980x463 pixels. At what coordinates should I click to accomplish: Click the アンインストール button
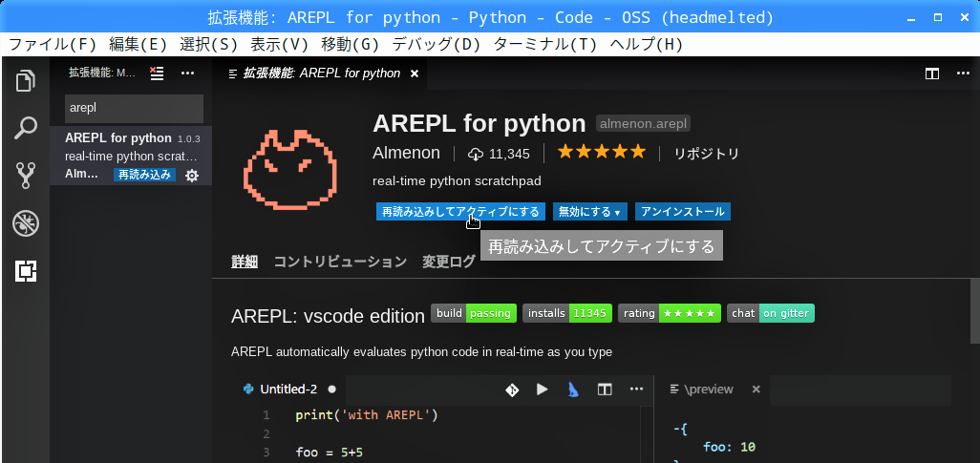[x=682, y=212]
